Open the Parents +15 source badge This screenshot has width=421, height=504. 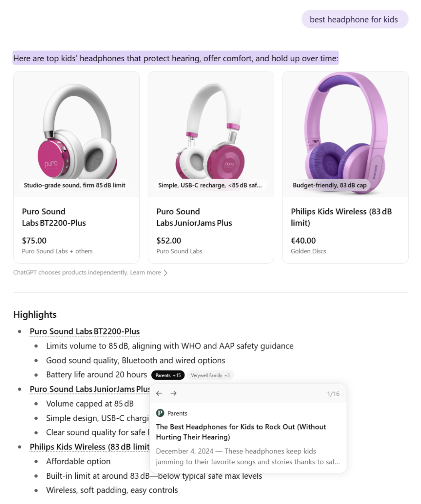[x=168, y=375]
